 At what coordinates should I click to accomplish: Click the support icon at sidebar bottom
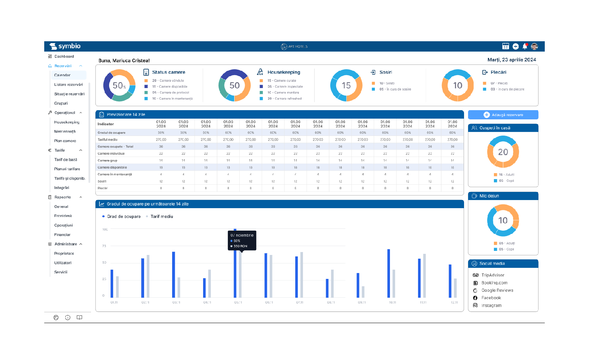(x=56, y=318)
